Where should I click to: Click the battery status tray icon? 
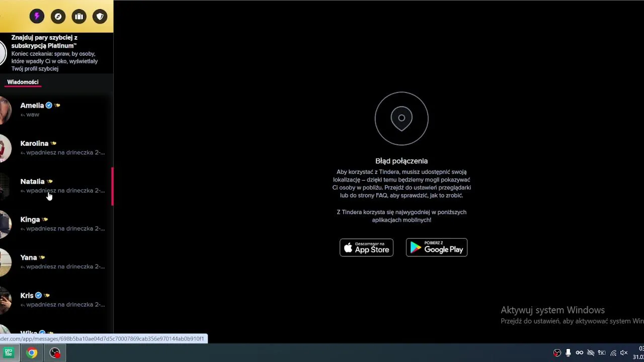coord(601,353)
